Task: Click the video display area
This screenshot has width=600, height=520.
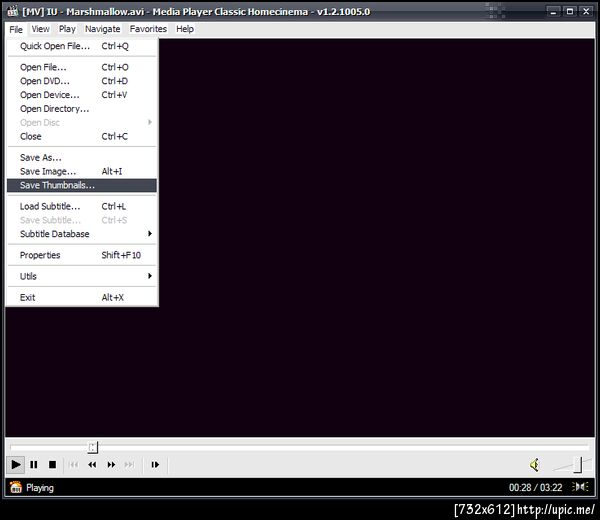Action: click(x=376, y=237)
